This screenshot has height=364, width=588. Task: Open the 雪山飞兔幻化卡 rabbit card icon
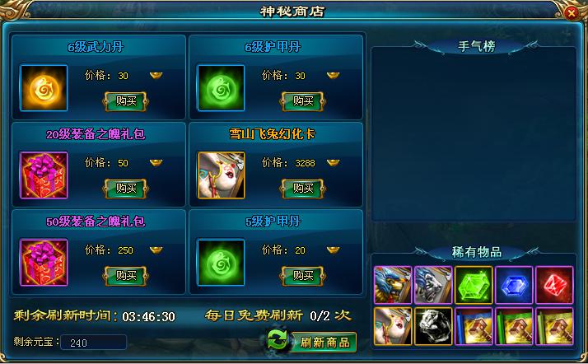221,175
